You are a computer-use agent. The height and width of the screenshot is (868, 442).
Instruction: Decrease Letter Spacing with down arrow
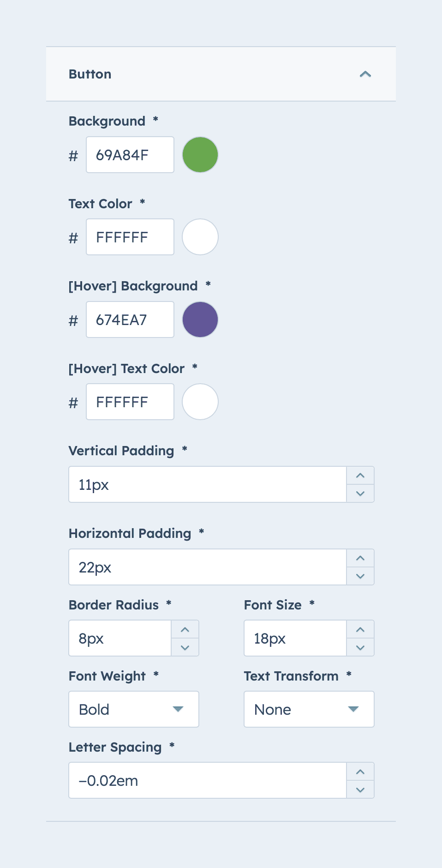(x=360, y=790)
